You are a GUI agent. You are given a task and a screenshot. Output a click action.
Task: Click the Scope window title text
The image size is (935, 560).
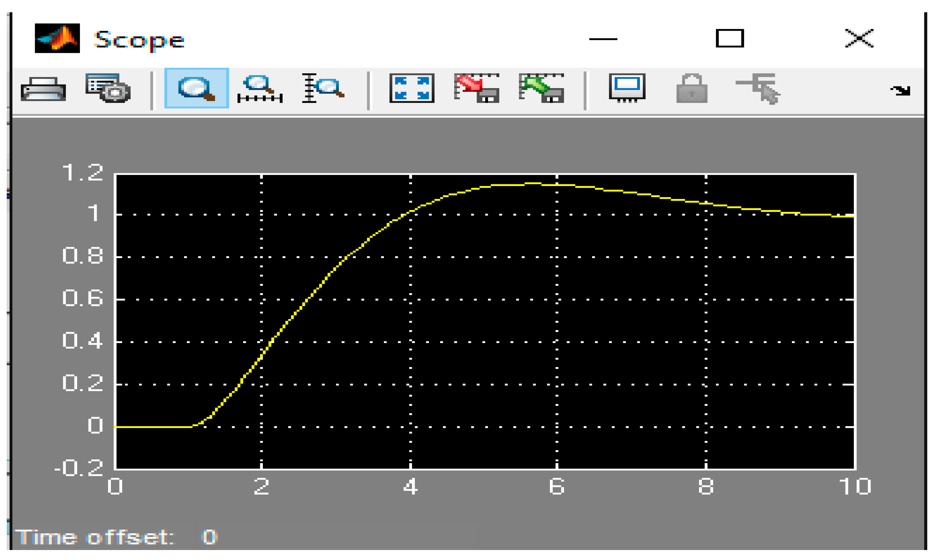[139, 40]
